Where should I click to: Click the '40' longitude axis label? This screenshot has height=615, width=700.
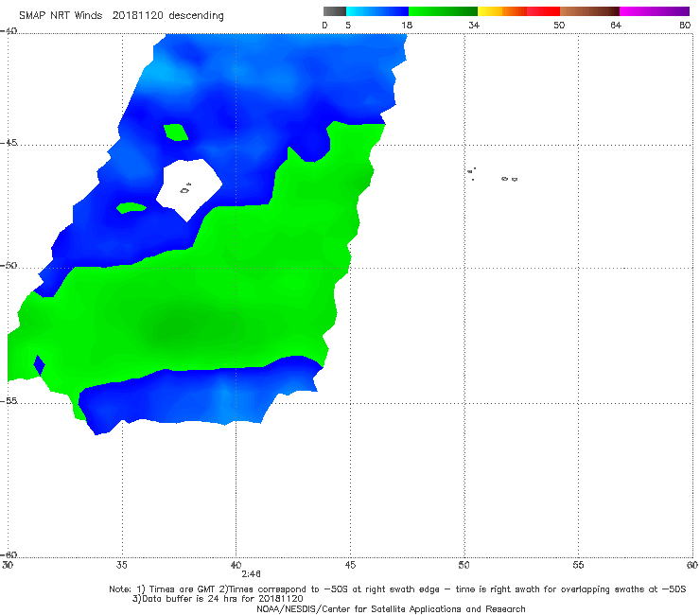tap(236, 565)
